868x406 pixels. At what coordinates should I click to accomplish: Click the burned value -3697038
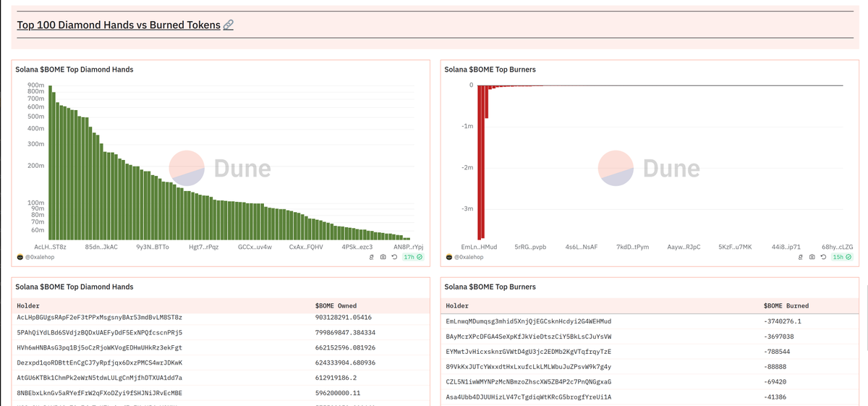tap(778, 337)
